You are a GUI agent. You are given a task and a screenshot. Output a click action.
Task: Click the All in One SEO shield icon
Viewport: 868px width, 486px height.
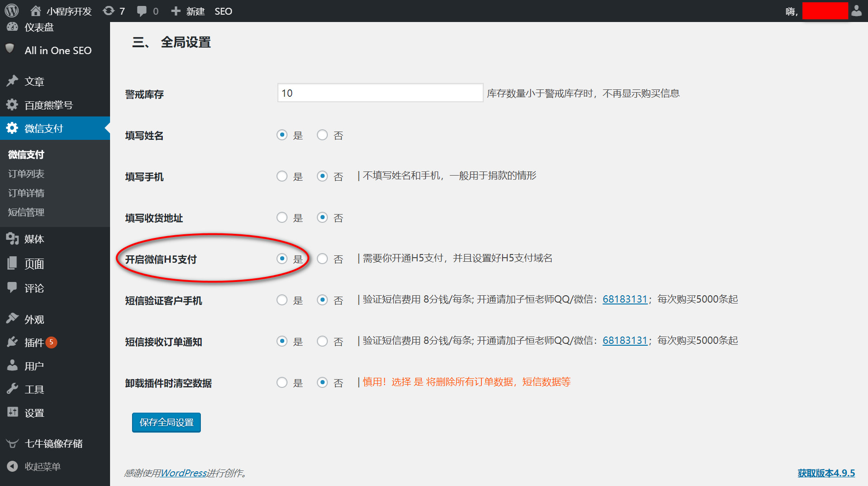tap(10, 49)
